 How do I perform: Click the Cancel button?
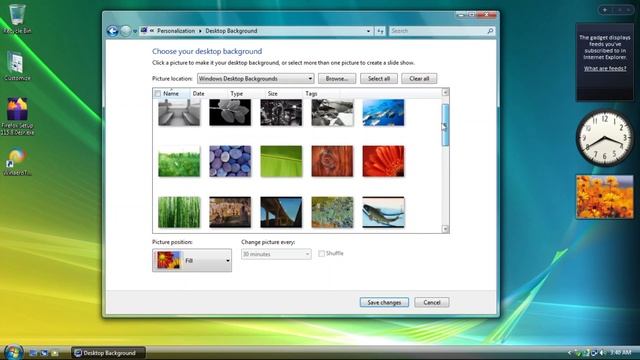pyautogui.click(x=432, y=302)
